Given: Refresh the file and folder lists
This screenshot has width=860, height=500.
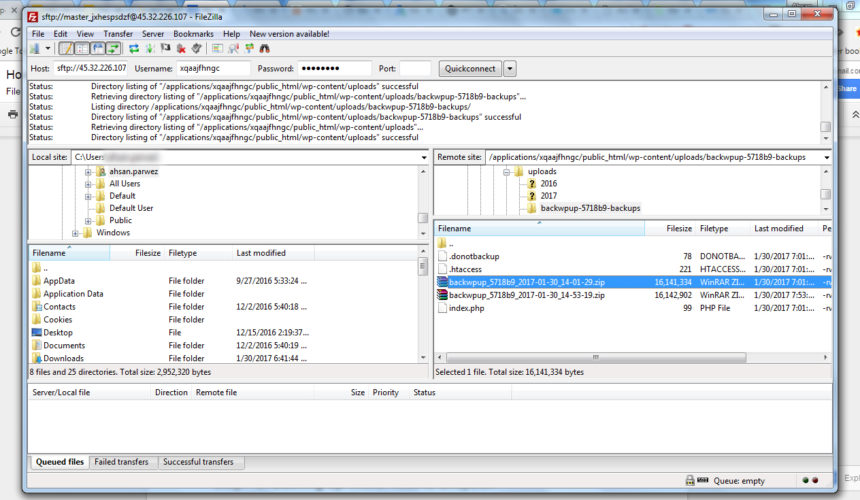Looking at the screenshot, I should (134, 49).
